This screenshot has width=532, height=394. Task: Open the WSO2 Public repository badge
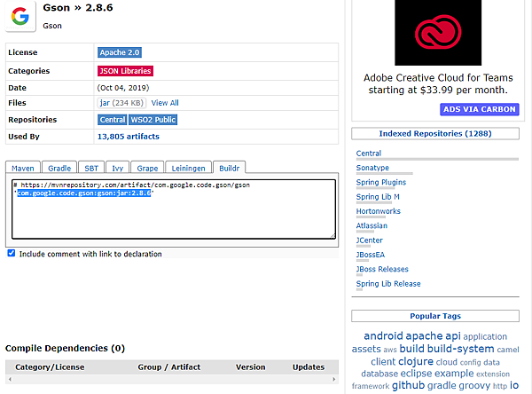point(153,120)
